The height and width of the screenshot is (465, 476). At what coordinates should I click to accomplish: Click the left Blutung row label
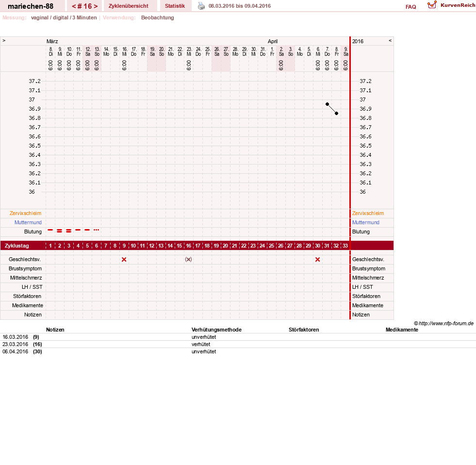coord(33,232)
